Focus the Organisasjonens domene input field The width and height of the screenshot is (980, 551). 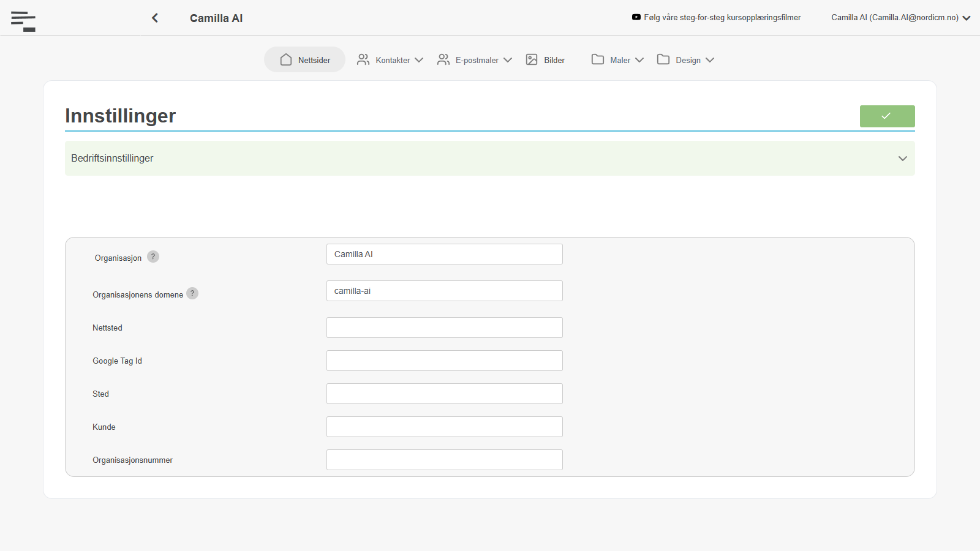point(445,291)
